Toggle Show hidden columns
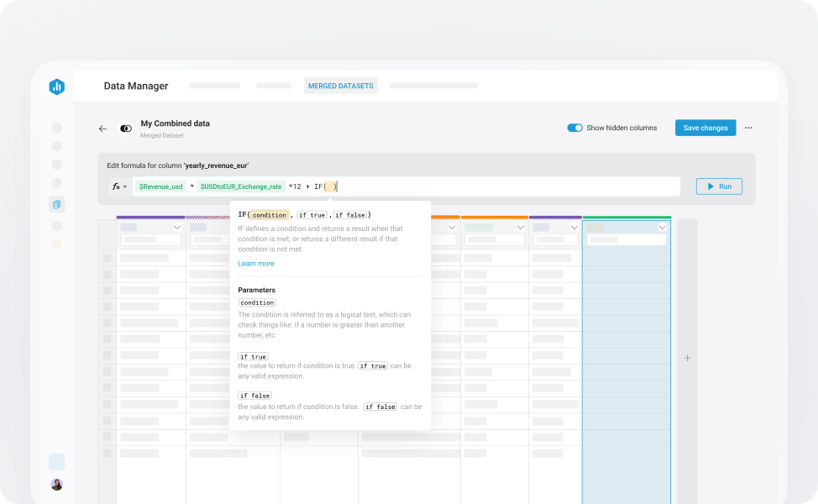 [x=574, y=128]
